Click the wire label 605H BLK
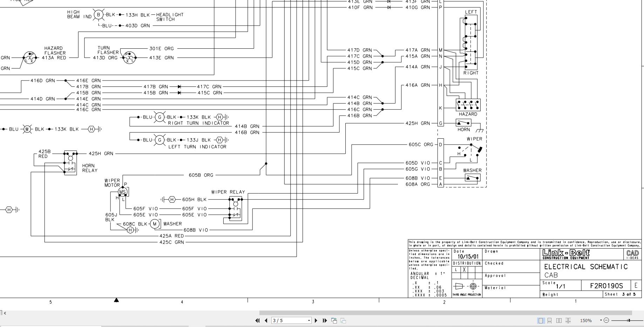 [x=195, y=200]
